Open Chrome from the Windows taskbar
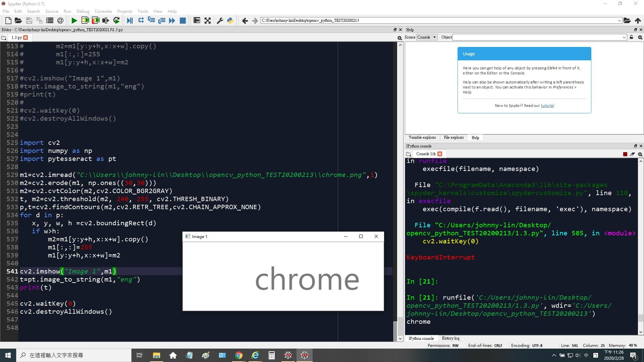The height and width of the screenshot is (362, 644). tap(239, 355)
